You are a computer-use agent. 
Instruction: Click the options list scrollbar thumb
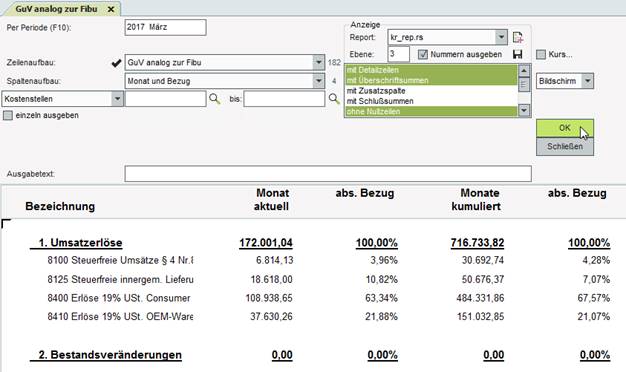(524, 84)
